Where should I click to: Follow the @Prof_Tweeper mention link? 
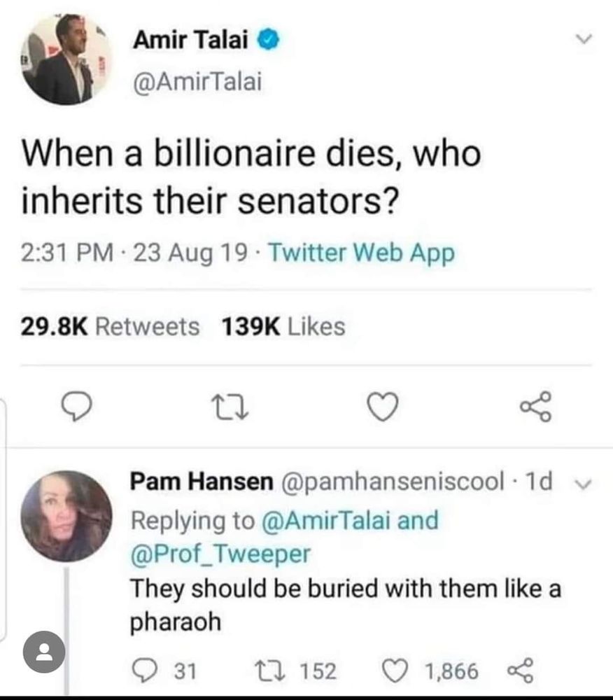point(220,554)
